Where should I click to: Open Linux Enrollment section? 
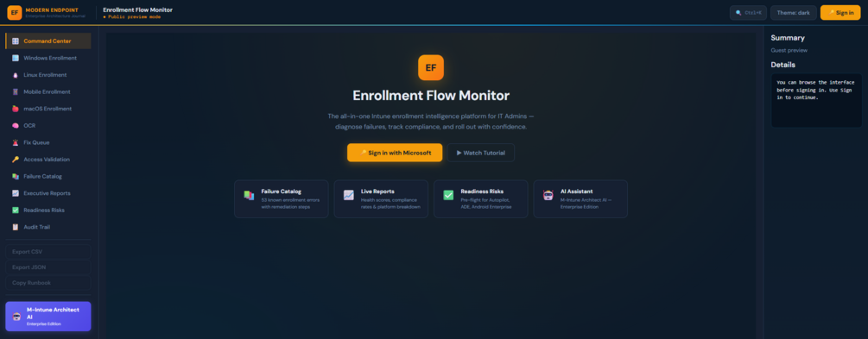pyautogui.click(x=48, y=75)
